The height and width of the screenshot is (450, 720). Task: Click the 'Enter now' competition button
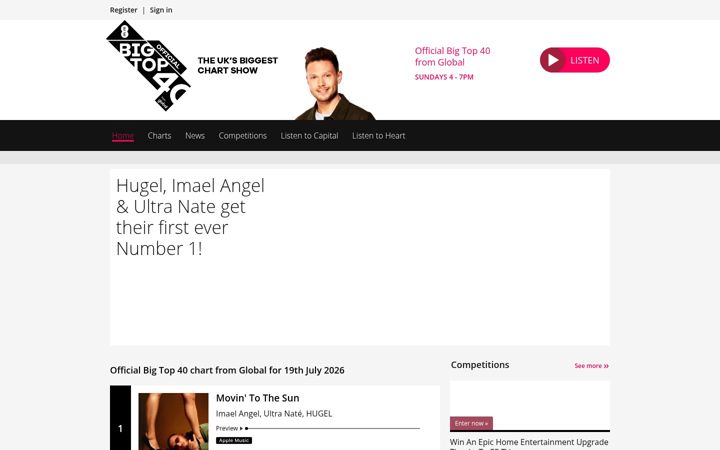click(471, 423)
